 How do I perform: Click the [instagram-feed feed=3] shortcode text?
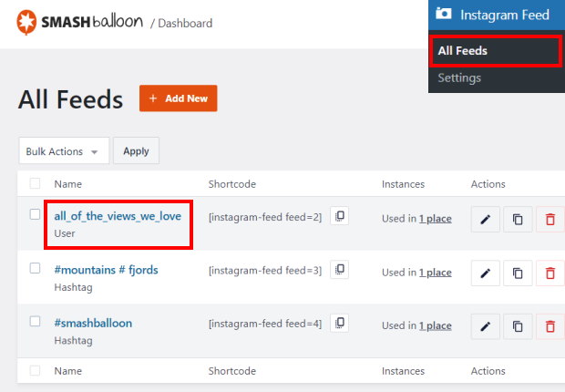click(265, 271)
